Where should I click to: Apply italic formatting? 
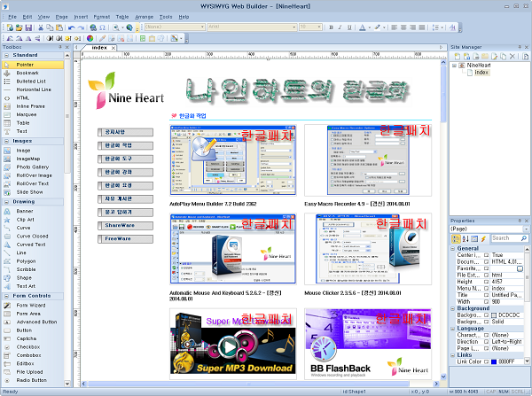340,27
